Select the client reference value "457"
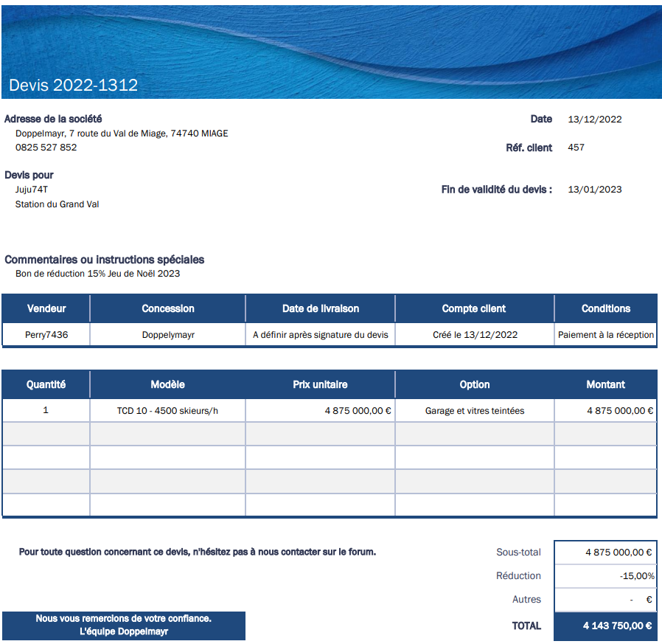The image size is (662, 644). point(576,148)
